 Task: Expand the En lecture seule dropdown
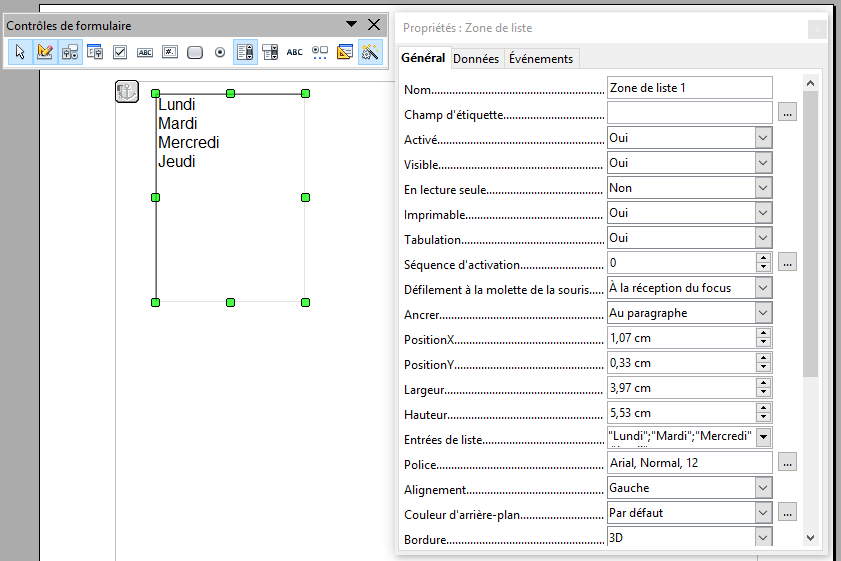click(763, 188)
